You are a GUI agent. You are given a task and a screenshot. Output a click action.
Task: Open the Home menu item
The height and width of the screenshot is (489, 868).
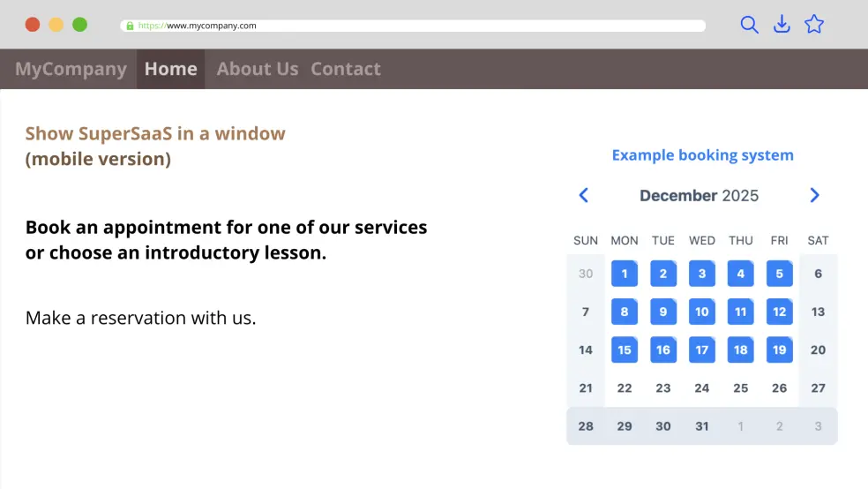tap(170, 69)
